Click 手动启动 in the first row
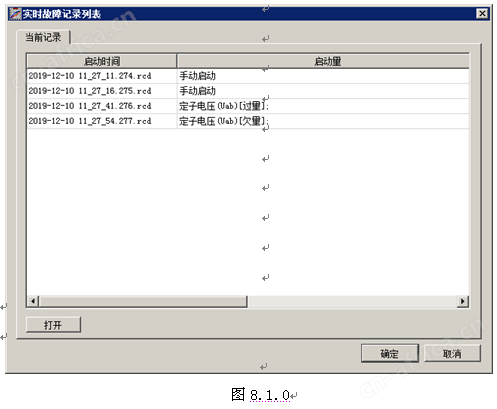Screen dimensions: 497x409 coord(197,76)
